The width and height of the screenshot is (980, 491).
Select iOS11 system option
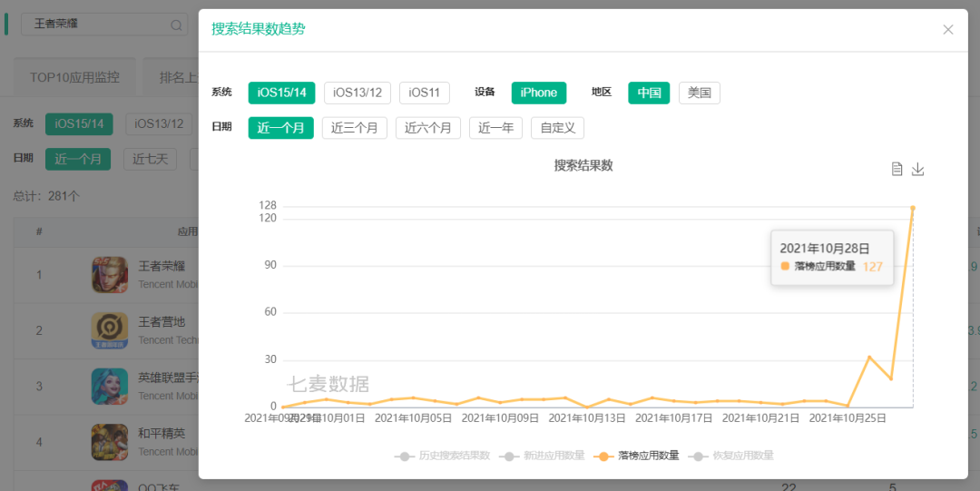pyautogui.click(x=425, y=93)
